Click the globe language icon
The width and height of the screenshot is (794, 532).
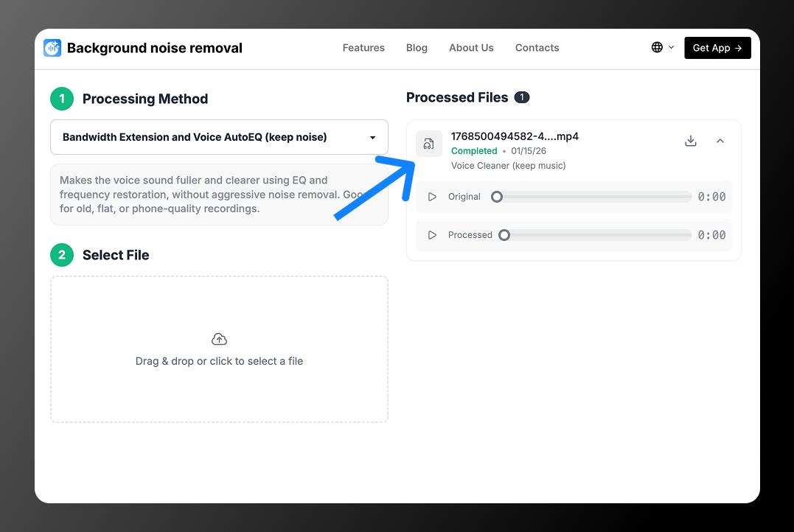[x=657, y=48]
